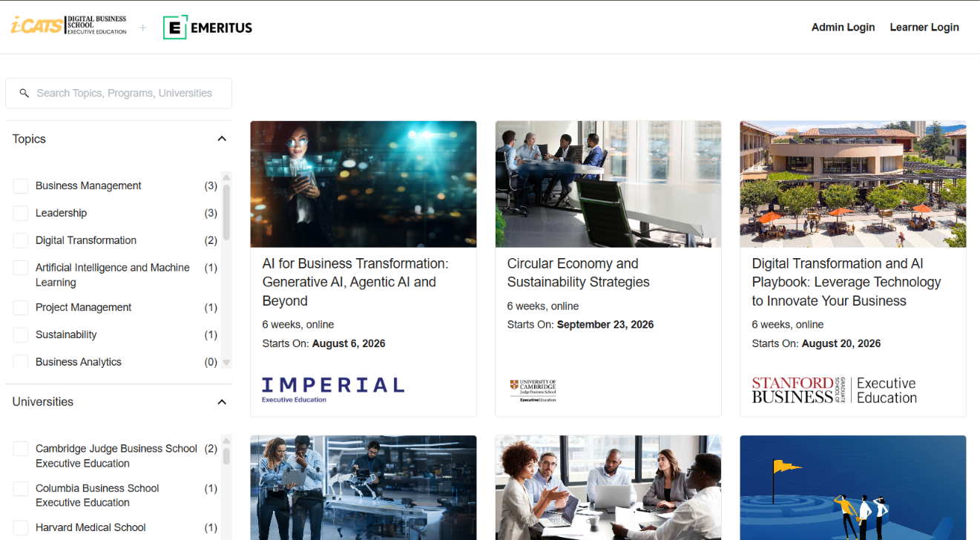Click the Topics list scrollbar thumb

pyautogui.click(x=226, y=212)
